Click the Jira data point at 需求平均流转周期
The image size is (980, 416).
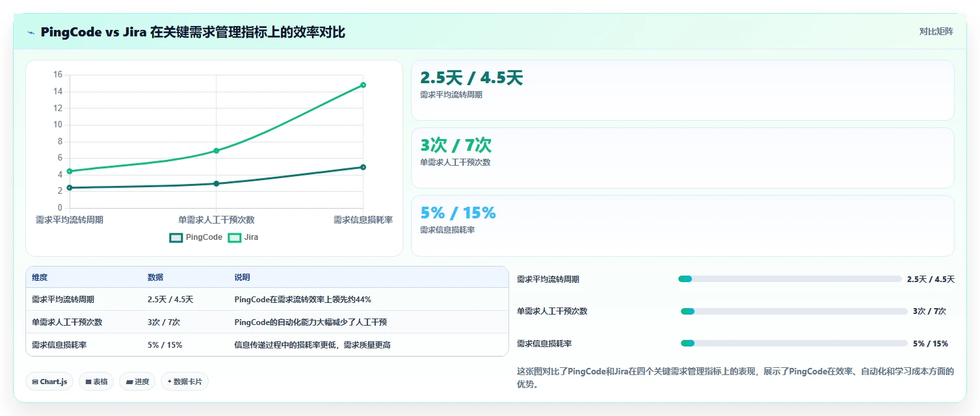pyautogui.click(x=69, y=171)
